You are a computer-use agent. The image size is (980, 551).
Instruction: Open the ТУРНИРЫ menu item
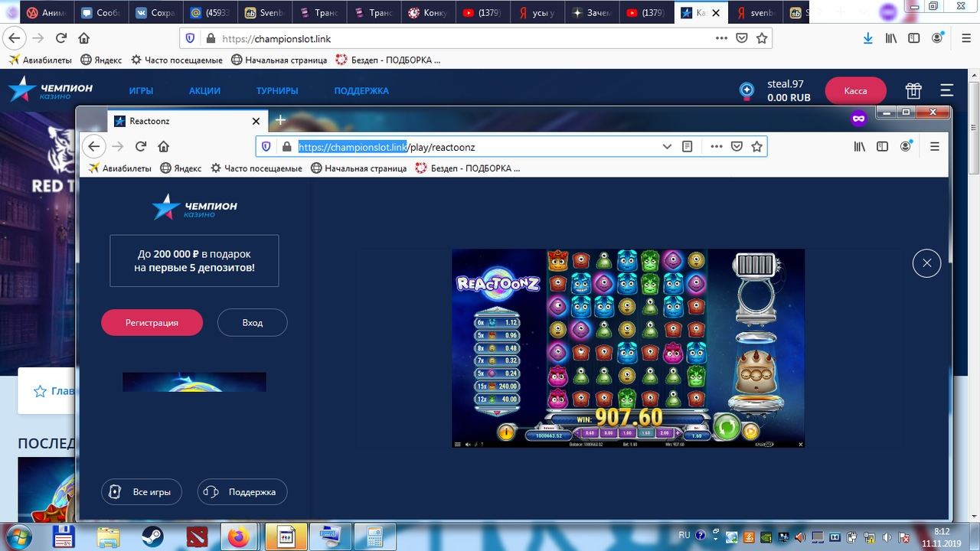(277, 90)
